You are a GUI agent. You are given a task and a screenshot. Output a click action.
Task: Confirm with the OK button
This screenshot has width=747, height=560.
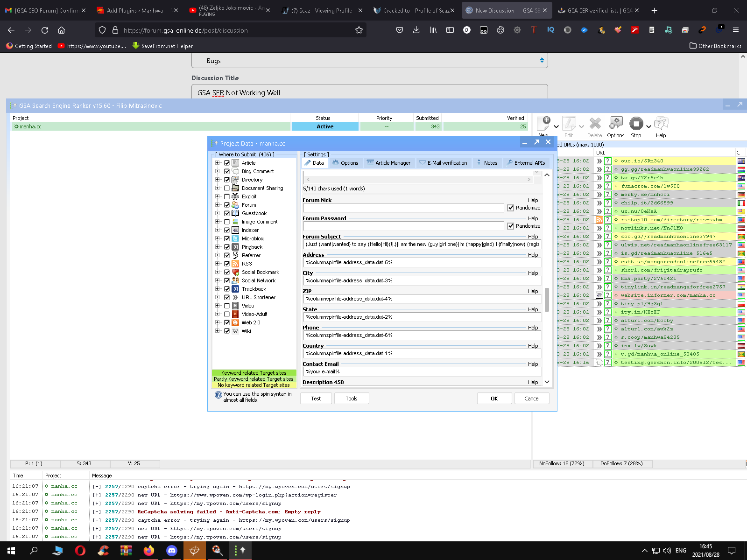pos(494,399)
